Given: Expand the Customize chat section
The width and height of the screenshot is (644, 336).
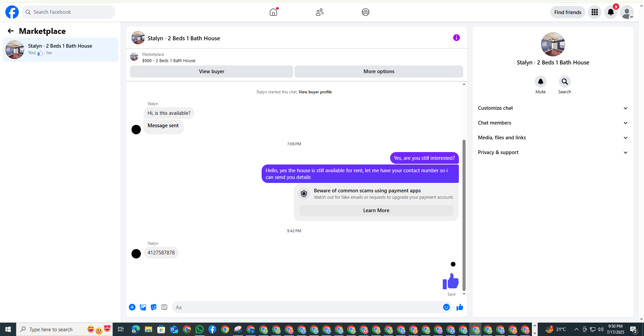Looking at the screenshot, I should pos(553,108).
